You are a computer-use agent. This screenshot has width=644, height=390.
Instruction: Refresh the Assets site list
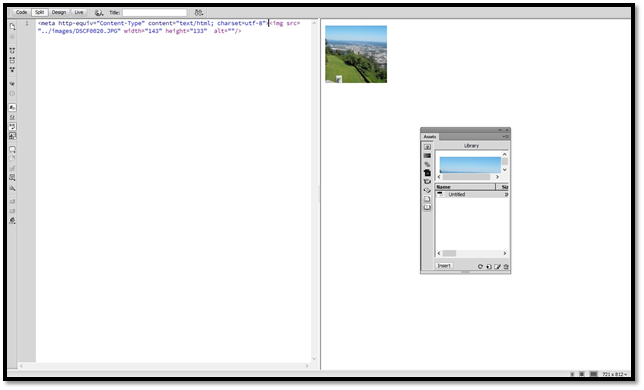[480, 267]
